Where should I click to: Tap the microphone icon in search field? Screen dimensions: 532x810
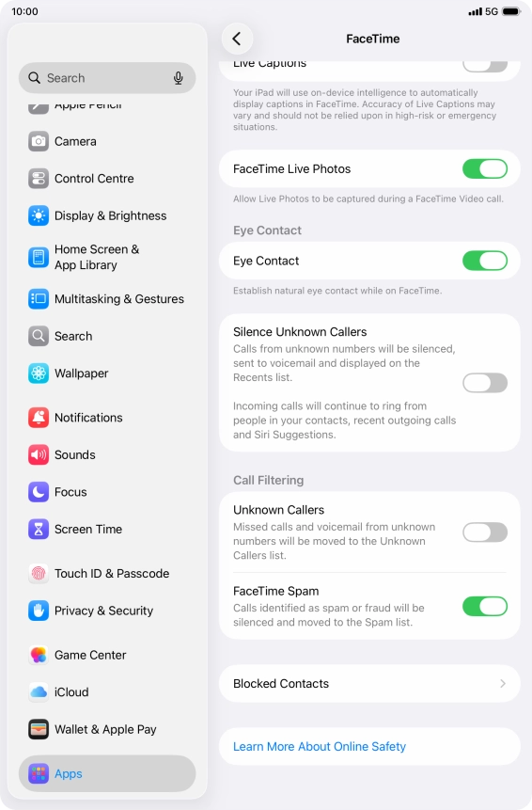coord(178,78)
